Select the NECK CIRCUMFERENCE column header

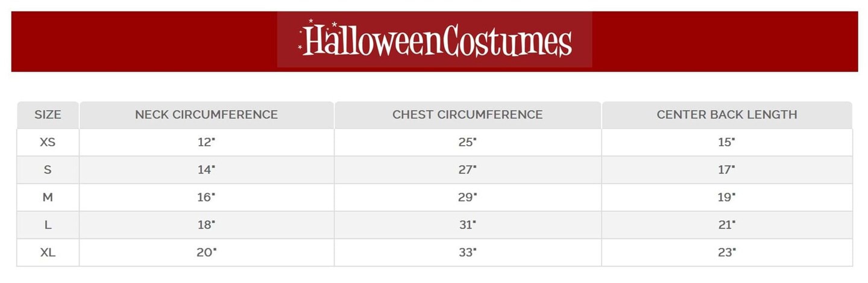206,114
